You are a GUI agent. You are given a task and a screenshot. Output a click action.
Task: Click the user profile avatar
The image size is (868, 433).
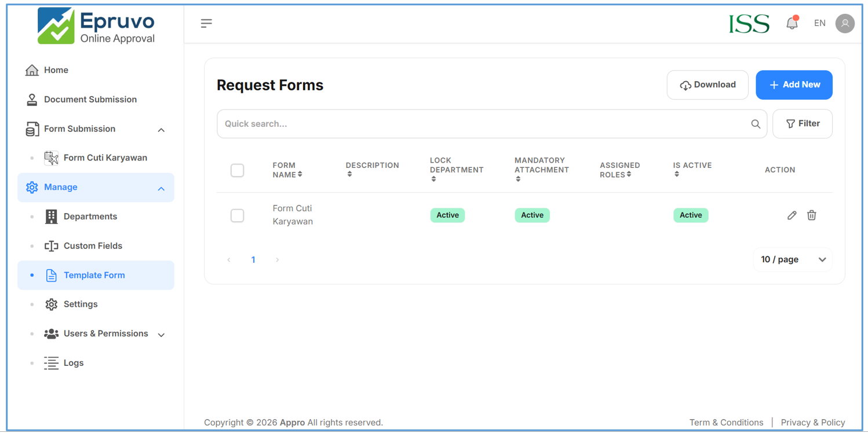tap(844, 23)
